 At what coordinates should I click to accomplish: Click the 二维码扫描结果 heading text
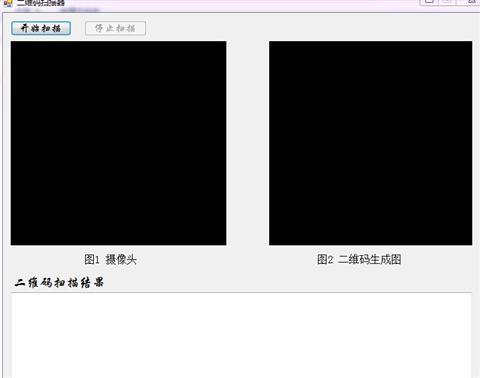tap(59, 283)
